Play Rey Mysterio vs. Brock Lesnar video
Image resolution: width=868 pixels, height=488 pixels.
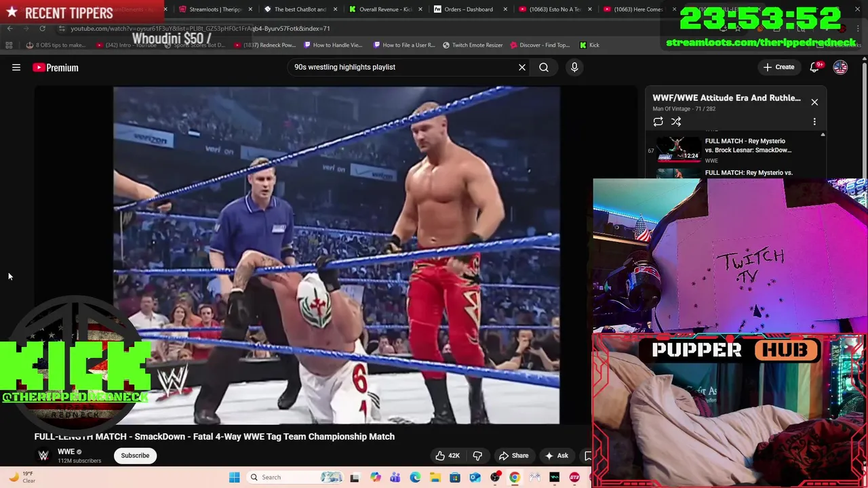point(679,149)
